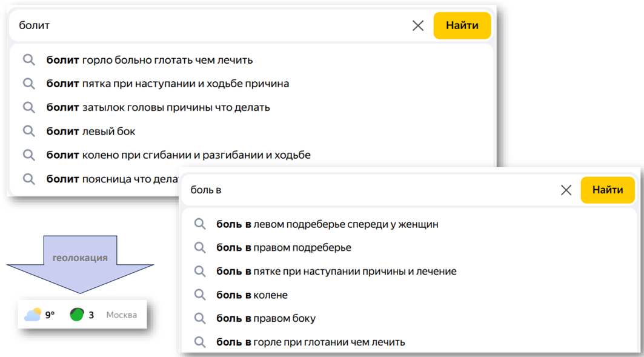644x357 pixels.
Task: Click search icon beside "болит левый бок"
Action: tap(28, 131)
